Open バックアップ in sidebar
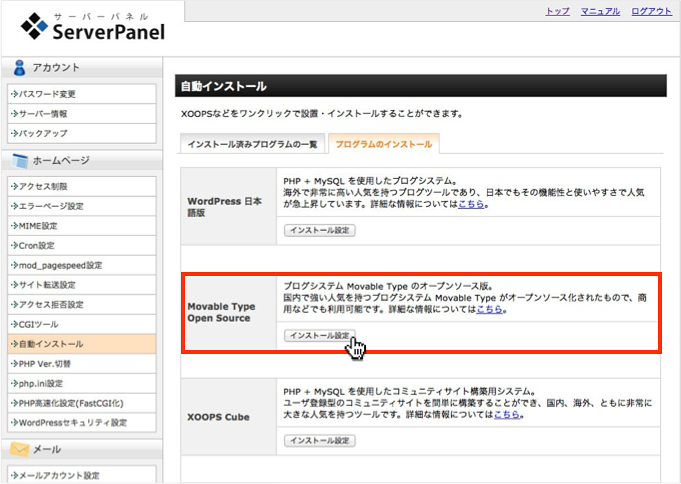Viewport: 681px width, 484px height. (x=82, y=133)
